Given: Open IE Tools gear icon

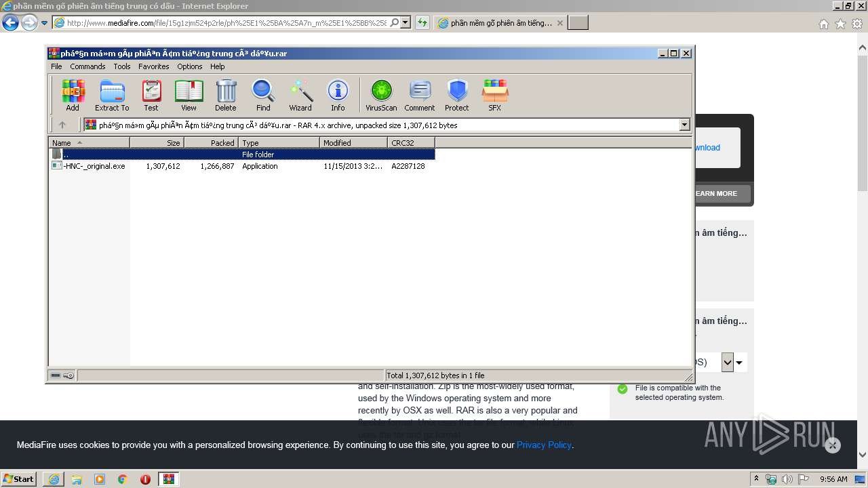Looking at the screenshot, I should (x=857, y=24).
